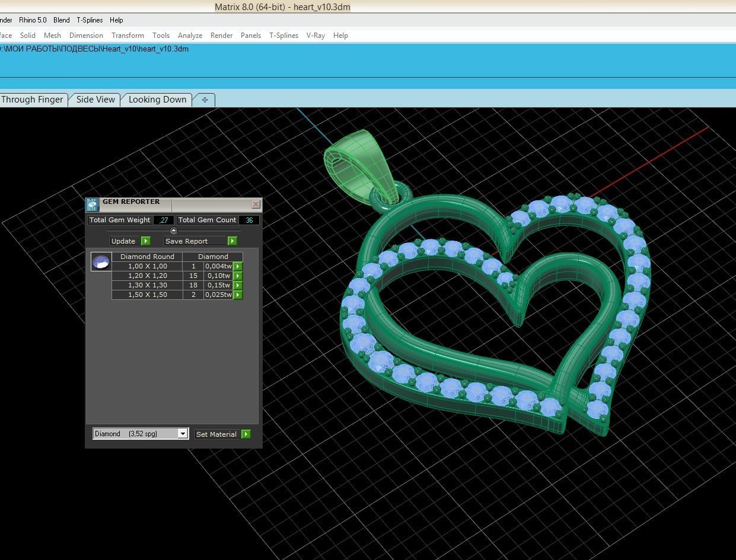Click the Diamond Round column header
The width and height of the screenshot is (736, 560).
147,257
